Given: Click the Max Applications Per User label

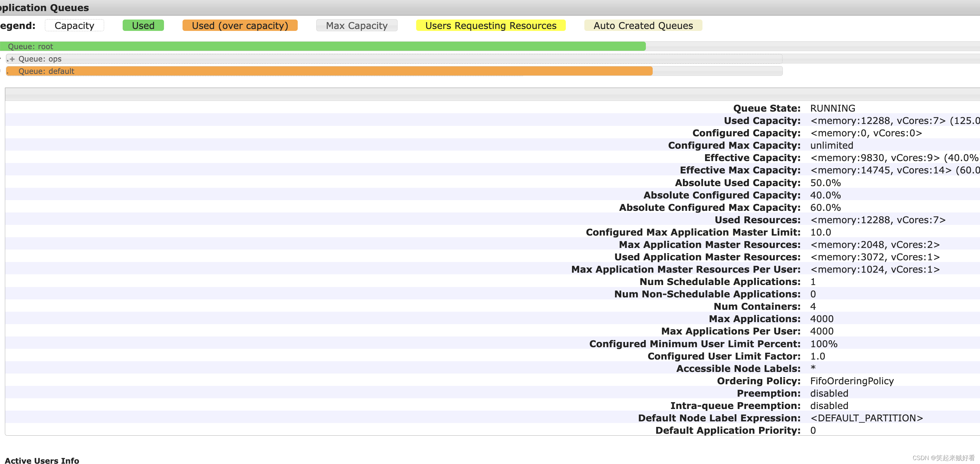Looking at the screenshot, I should [x=731, y=331].
